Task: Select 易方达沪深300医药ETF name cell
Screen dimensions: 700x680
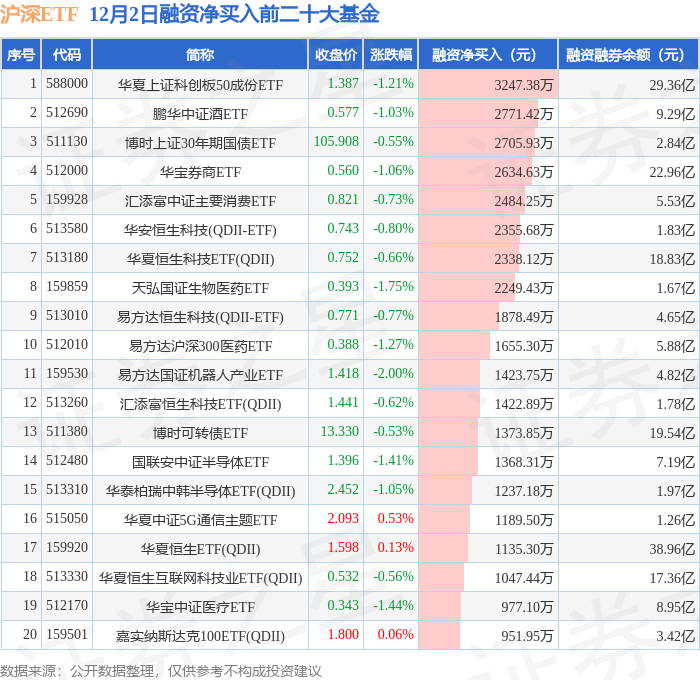Action: point(200,346)
